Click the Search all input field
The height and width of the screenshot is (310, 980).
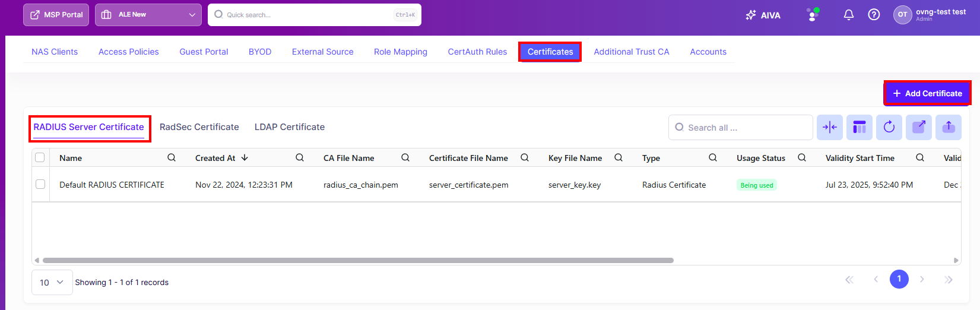point(741,128)
